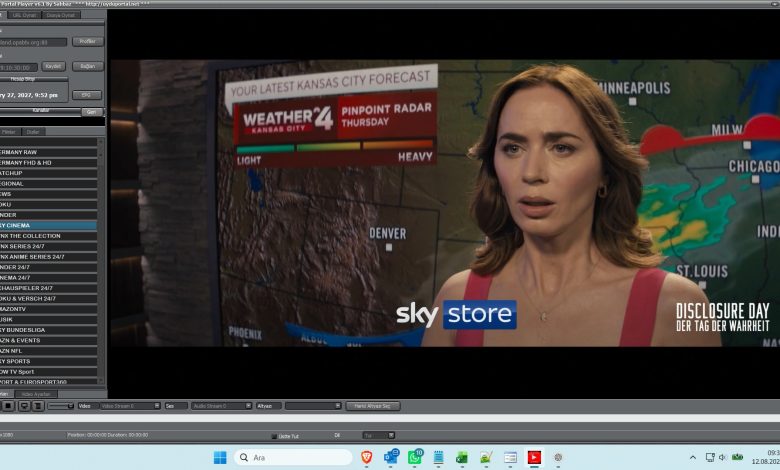Image resolution: width=780 pixels, height=470 pixels.
Task: Select the DOKU & VERSCH 24/7 category
Action: (x=48, y=298)
